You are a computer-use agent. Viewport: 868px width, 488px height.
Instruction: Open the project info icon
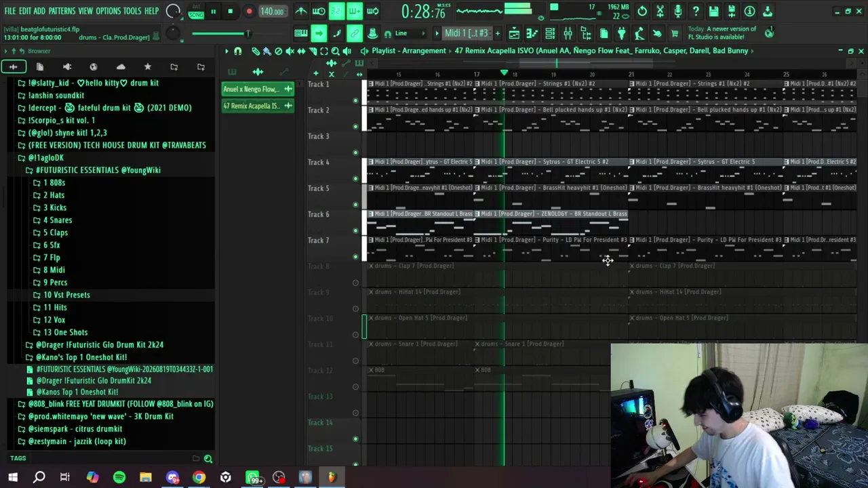click(x=749, y=11)
